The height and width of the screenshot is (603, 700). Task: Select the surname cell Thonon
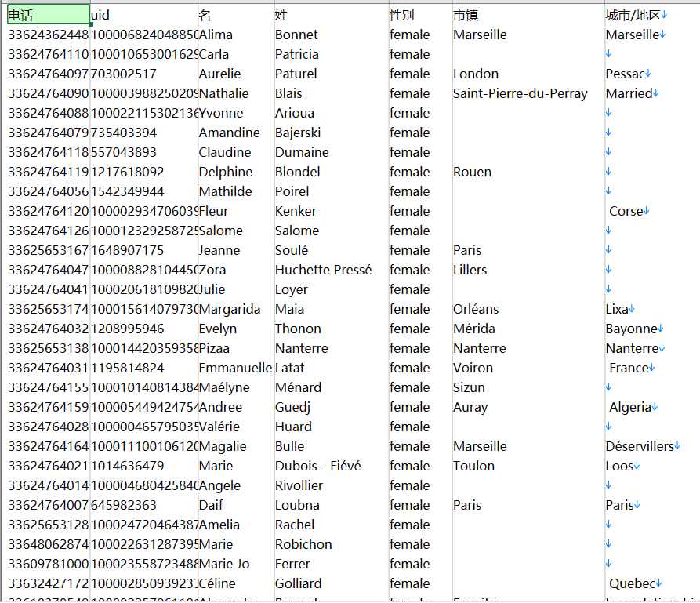tap(332, 329)
